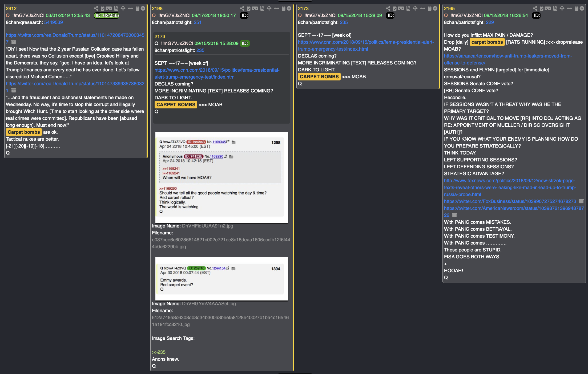588x374 pixels.
Task: Follow the >>235 reply reference in post 2198
Action: [159, 352]
